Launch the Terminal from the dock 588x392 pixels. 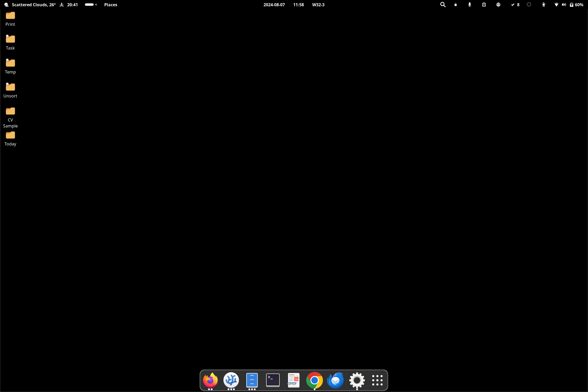click(x=273, y=380)
